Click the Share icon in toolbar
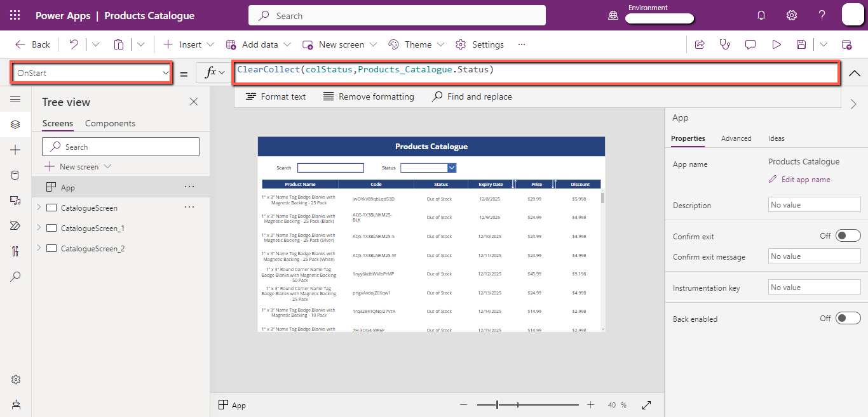Viewport: 868px width, 417px height. 700,44
